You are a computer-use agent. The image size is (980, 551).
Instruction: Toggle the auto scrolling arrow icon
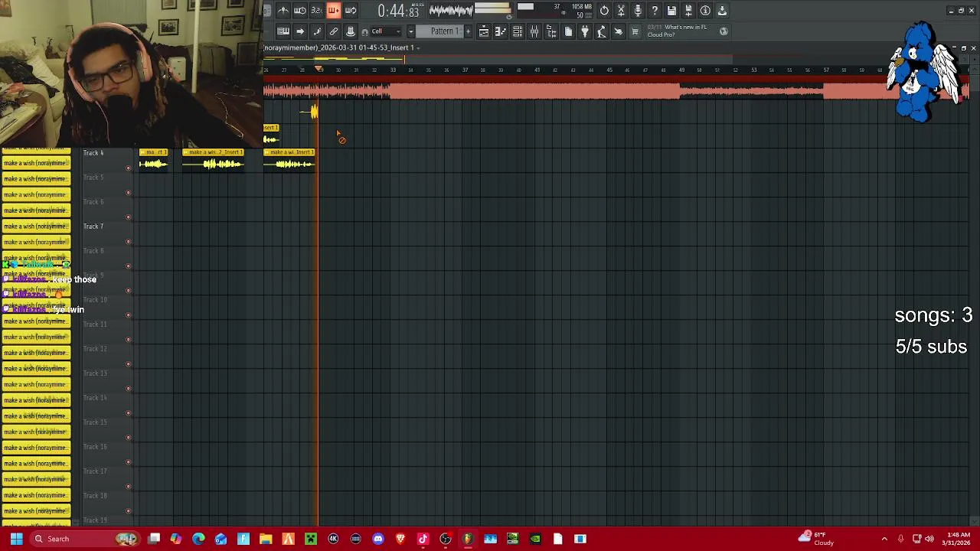pos(300,31)
